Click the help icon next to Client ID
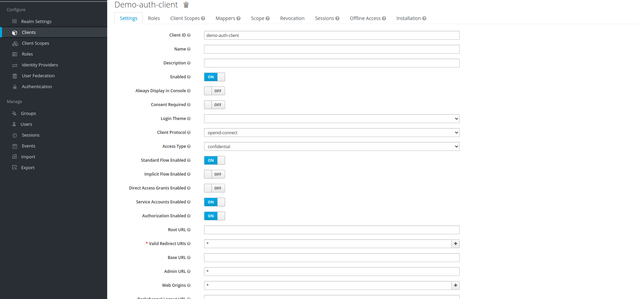This screenshot has height=299, width=644. click(x=189, y=35)
